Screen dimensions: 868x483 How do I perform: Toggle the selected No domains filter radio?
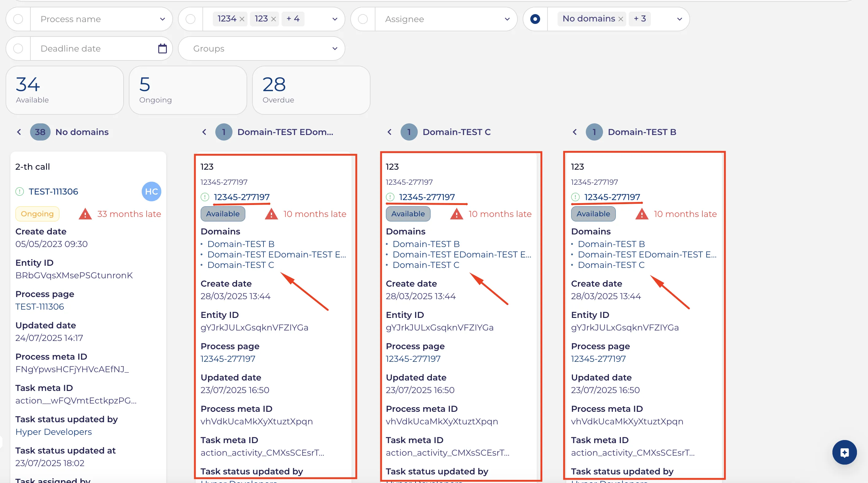[x=535, y=19]
